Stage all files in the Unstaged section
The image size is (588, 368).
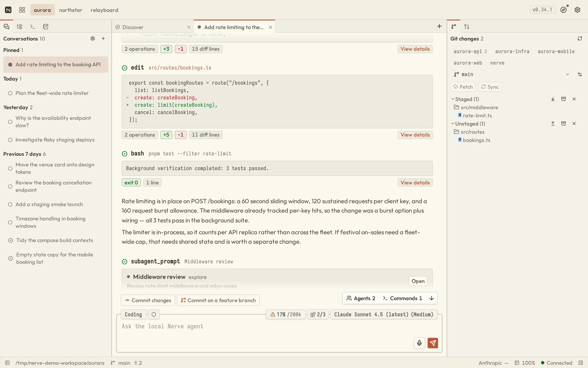point(553,124)
